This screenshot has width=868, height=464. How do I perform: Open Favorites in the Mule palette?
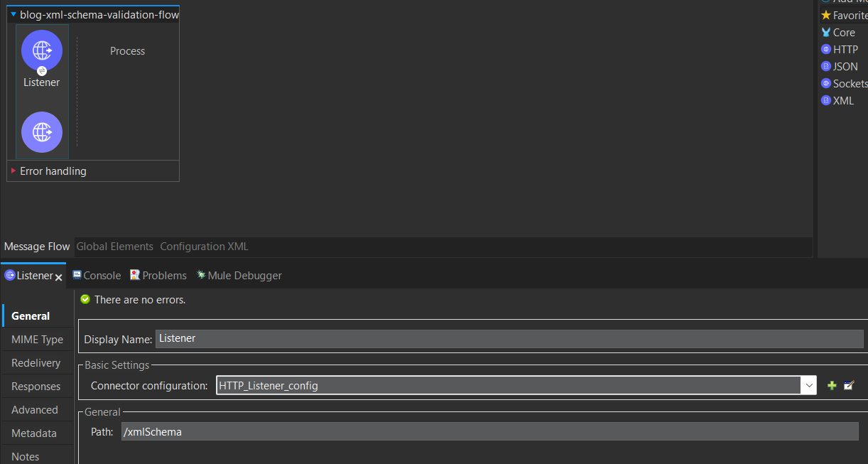[x=849, y=16]
